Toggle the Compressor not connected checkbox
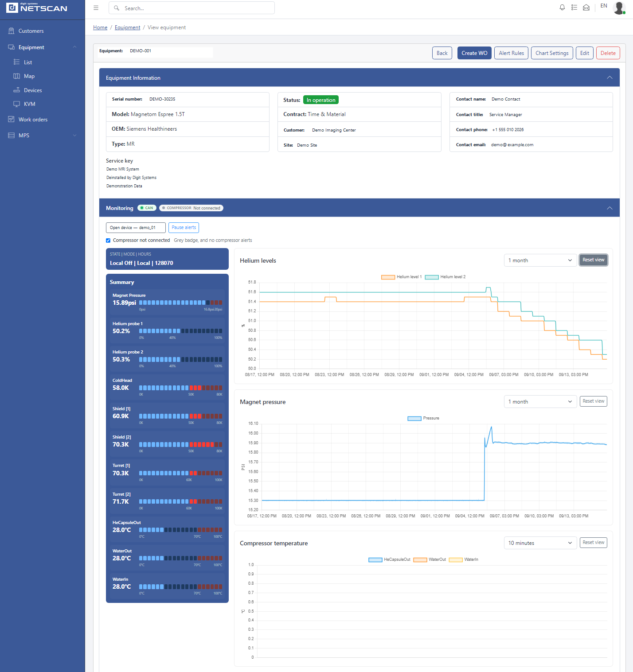This screenshot has width=633, height=672. point(108,241)
